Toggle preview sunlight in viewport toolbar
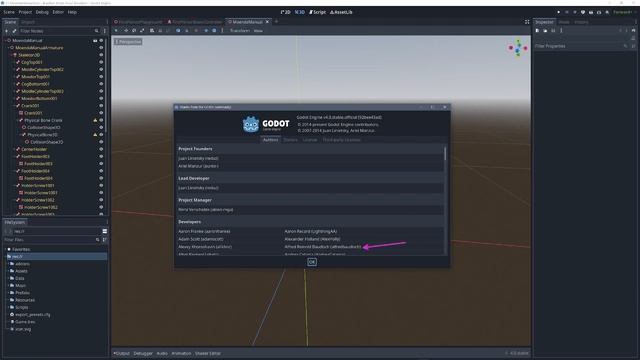The height and width of the screenshot is (360, 640). 206,31
